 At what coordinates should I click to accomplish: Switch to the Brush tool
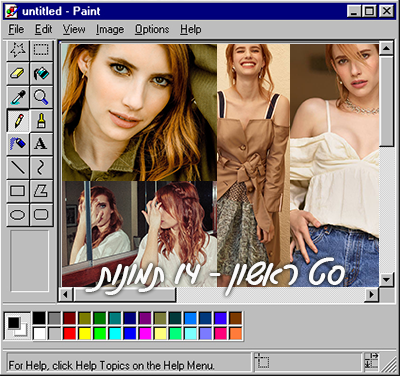(x=41, y=120)
